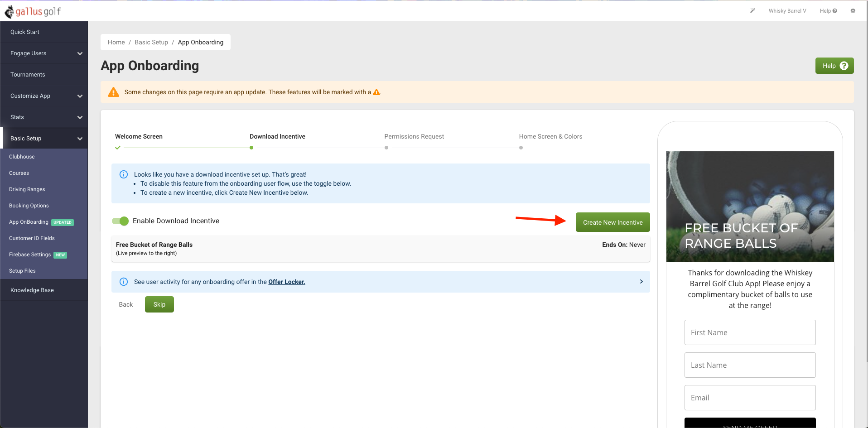Click the Permissions Request step progress dot
This screenshot has height=428, width=868.
coord(386,148)
